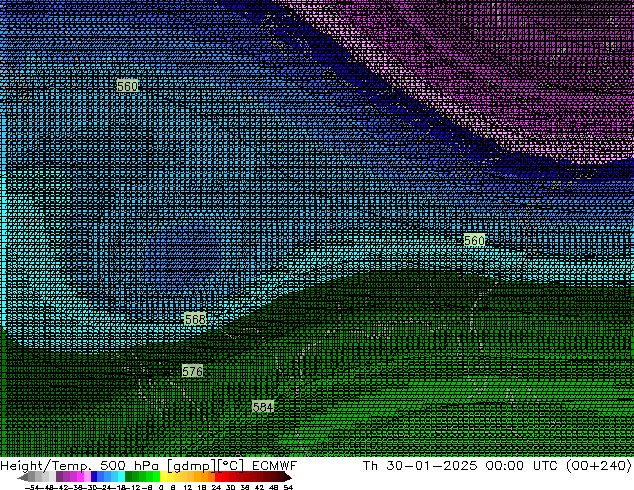634x490 pixels.
Task: Click the -54 value on the legend scale
Action: point(31,487)
